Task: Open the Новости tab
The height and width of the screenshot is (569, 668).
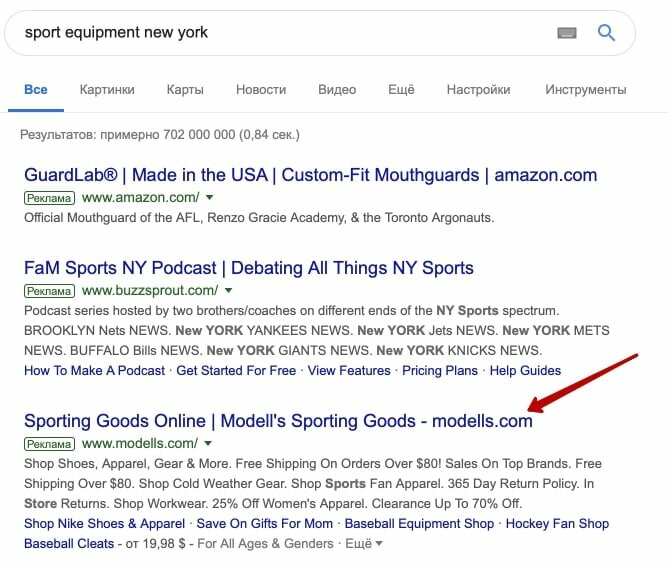Action: 260,90
